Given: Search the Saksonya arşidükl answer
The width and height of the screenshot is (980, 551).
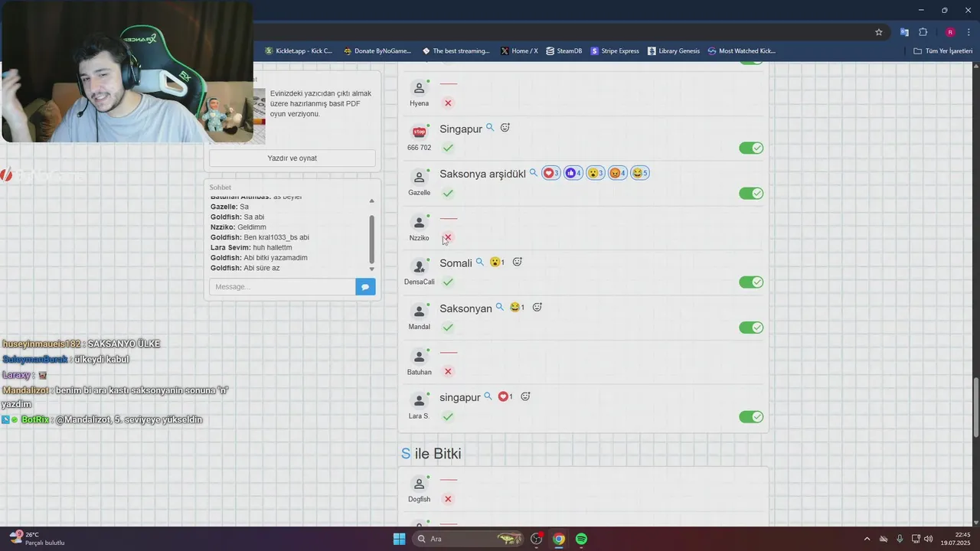Looking at the screenshot, I should (x=534, y=173).
